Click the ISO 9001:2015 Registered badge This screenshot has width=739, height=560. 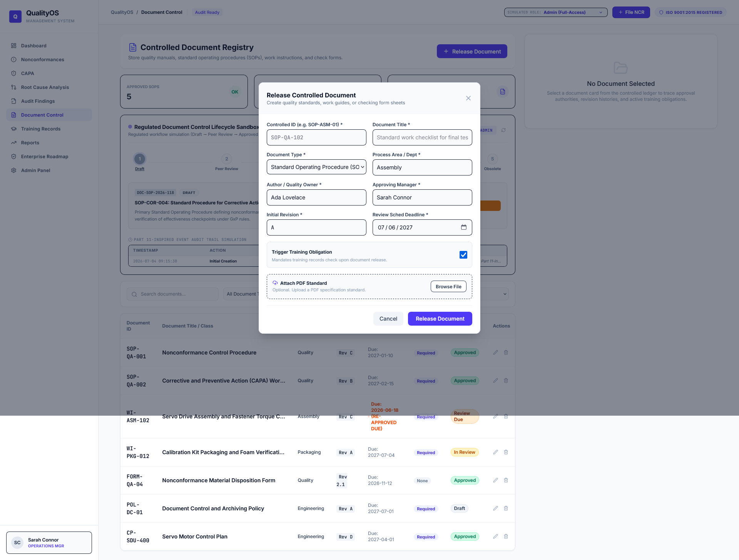(x=691, y=12)
